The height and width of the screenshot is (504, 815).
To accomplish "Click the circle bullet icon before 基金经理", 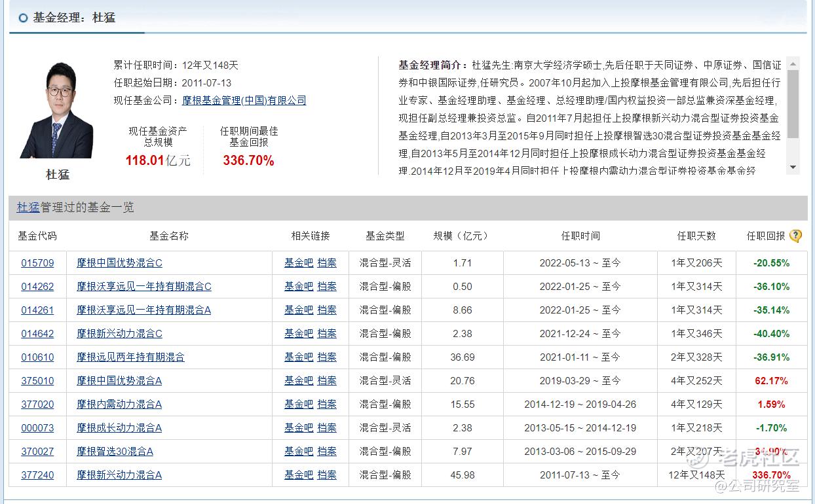I will (24, 18).
